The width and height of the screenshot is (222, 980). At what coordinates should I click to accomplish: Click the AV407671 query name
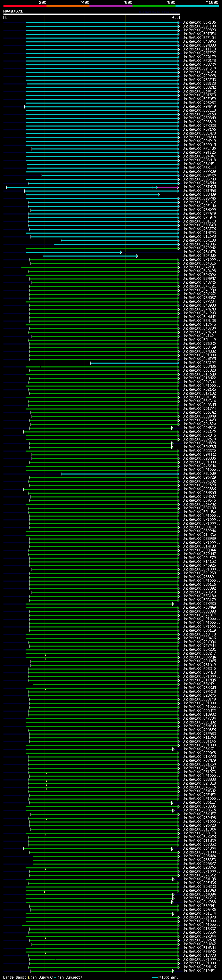point(13,11)
